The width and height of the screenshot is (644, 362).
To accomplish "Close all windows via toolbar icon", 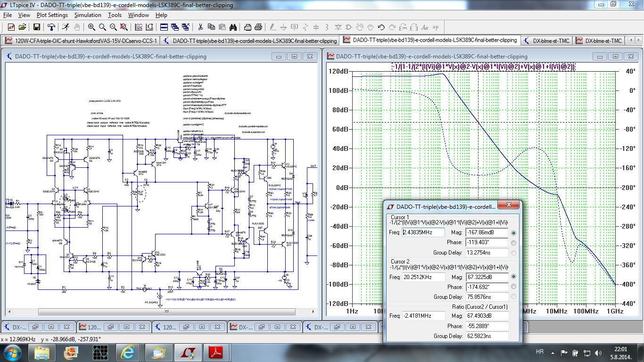I will pos(186,27).
